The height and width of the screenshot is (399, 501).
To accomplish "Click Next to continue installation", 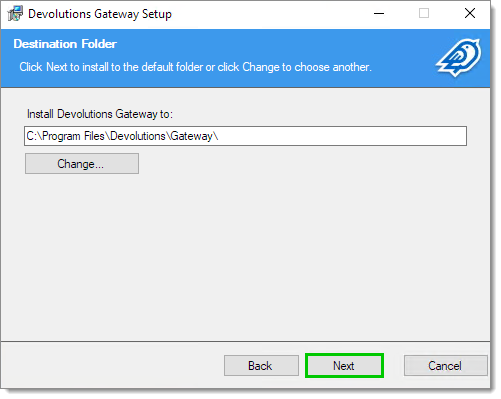I will pos(344,366).
